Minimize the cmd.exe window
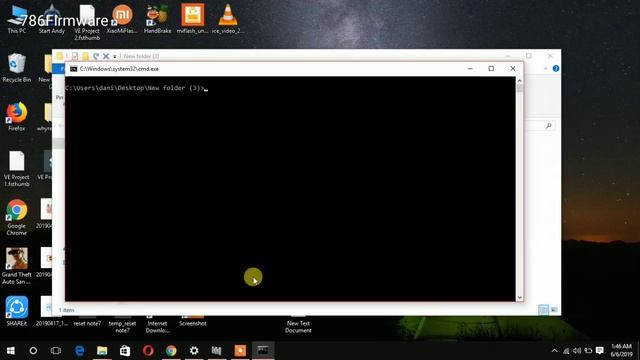The image size is (640, 360). (x=470, y=69)
